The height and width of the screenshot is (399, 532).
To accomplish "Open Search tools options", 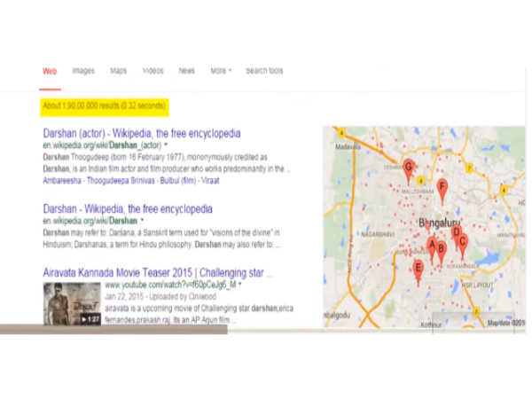I will pyautogui.click(x=264, y=71).
